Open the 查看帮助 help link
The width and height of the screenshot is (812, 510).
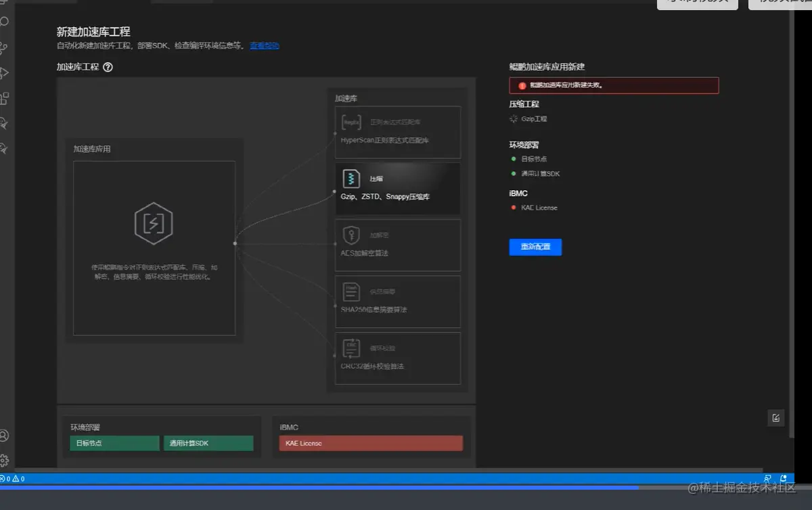pyautogui.click(x=264, y=45)
